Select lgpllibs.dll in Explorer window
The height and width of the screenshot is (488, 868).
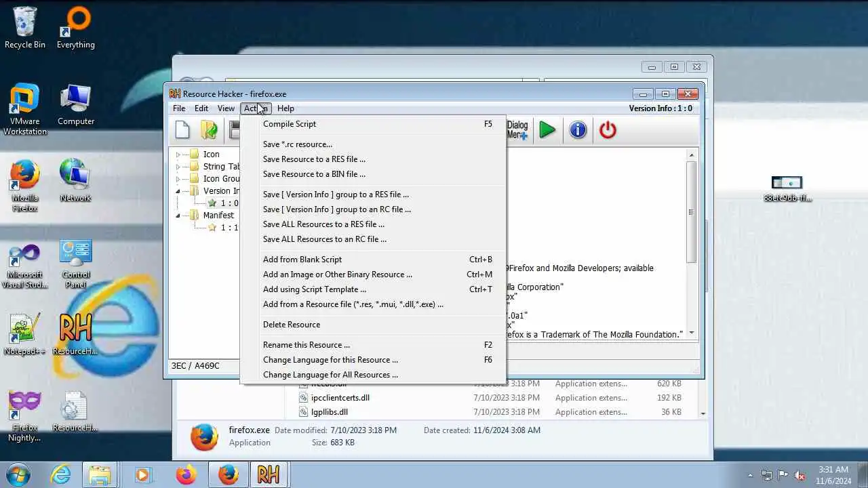[329, 412]
